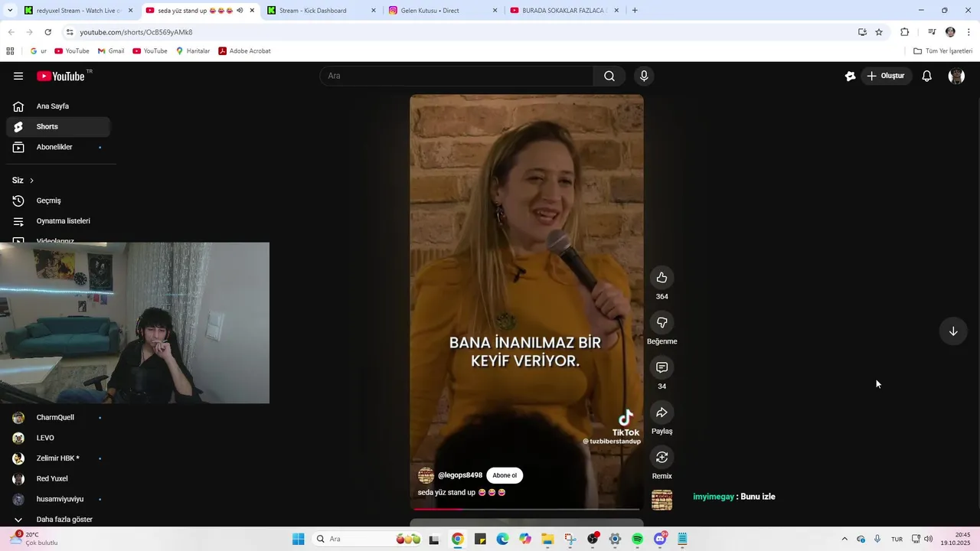Screen dimensions: 980x551
Task: Click the Oluştur create button
Action: pyautogui.click(x=885, y=76)
